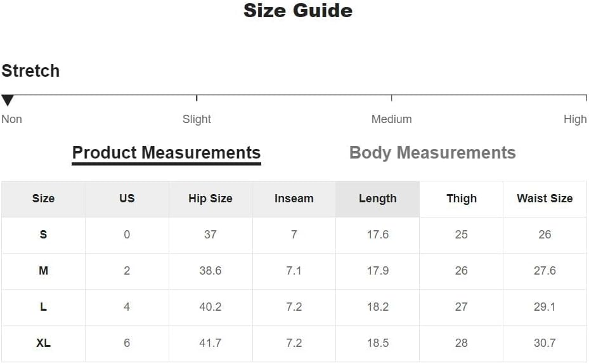Select the L size row label
The width and height of the screenshot is (589, 364).
pos(43,307)
